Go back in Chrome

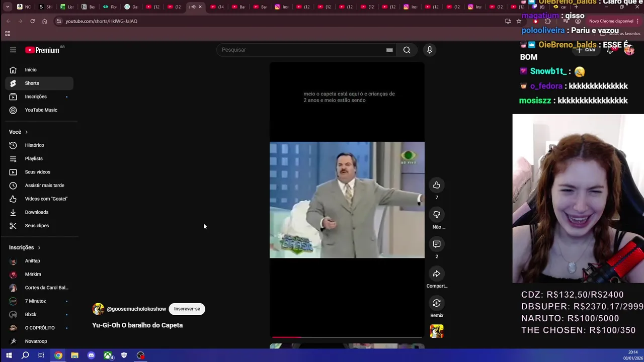click(9, 21)
